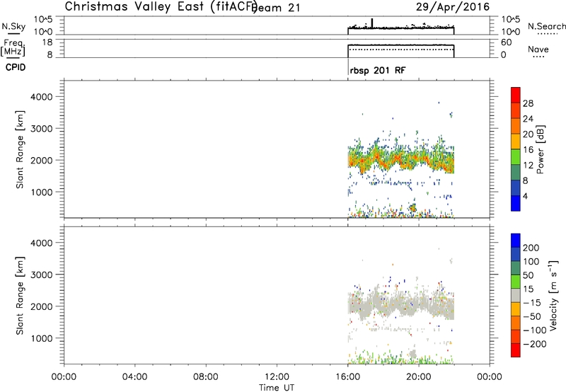The image size is (566, 392).
Task: Click the velocity color bar's gray segment
Action: point(516,295)
